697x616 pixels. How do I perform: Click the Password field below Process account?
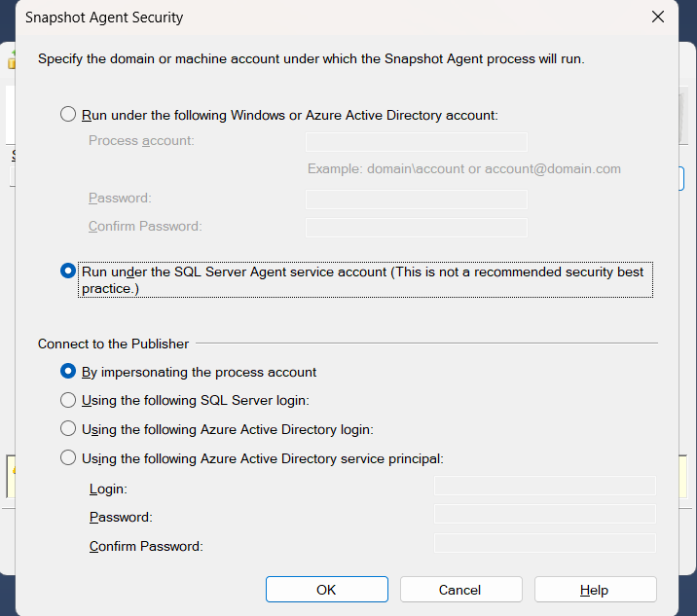(x=416, y=199)
